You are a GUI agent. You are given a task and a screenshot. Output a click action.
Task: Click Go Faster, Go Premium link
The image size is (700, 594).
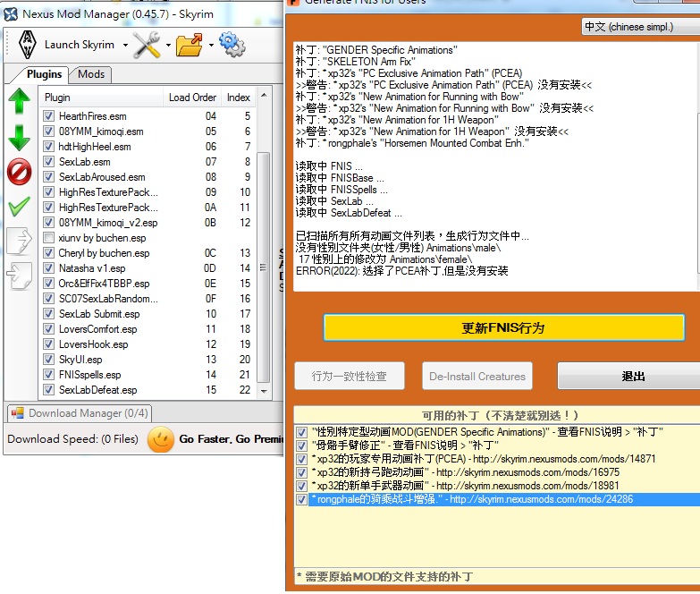pyautogui.click(x=231, y=439)
